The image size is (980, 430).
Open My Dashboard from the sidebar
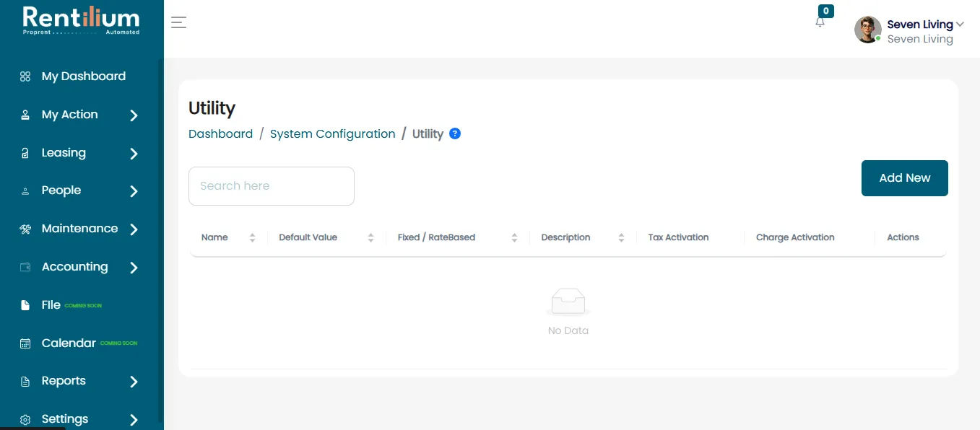click(x=83, y=76)
